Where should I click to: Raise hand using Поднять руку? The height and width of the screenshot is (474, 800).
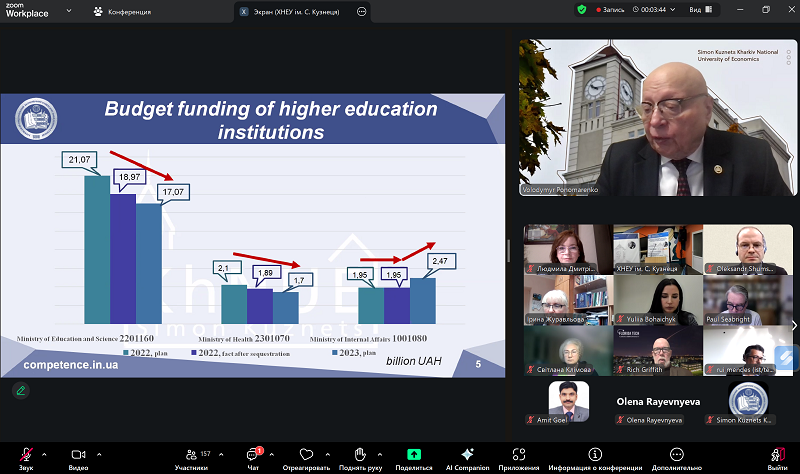tap(360, 455)
